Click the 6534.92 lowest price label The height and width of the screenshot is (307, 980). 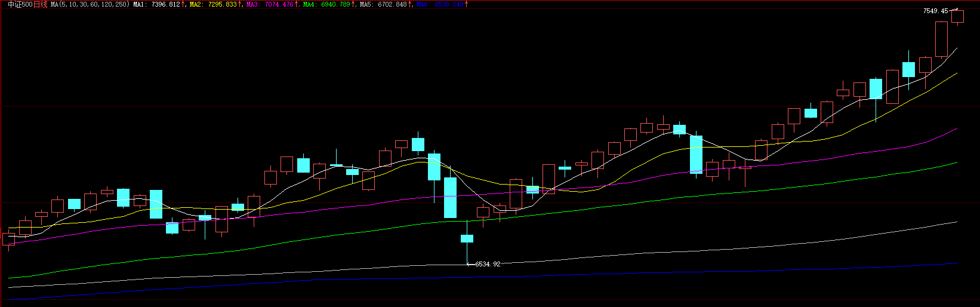(488, 264)
